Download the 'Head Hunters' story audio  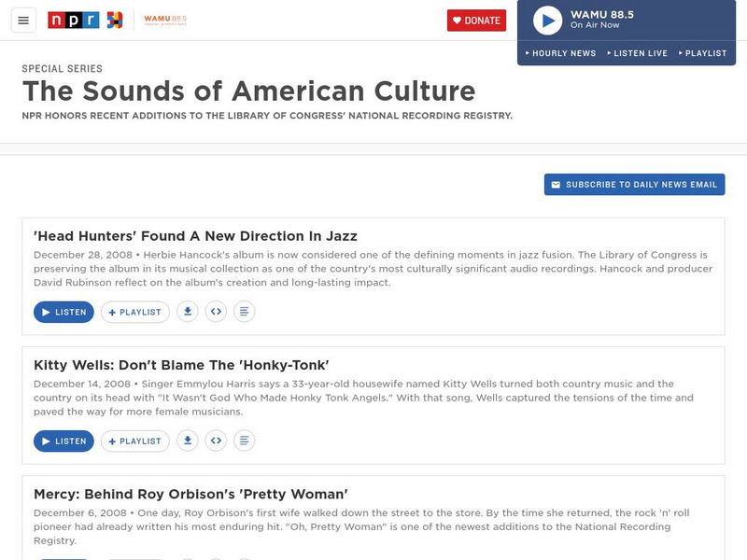pos(188,312)
